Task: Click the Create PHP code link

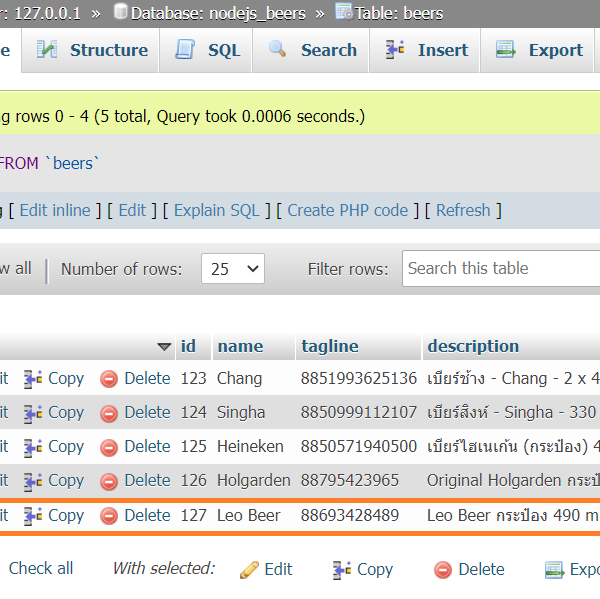Action: tap(348, 210)
